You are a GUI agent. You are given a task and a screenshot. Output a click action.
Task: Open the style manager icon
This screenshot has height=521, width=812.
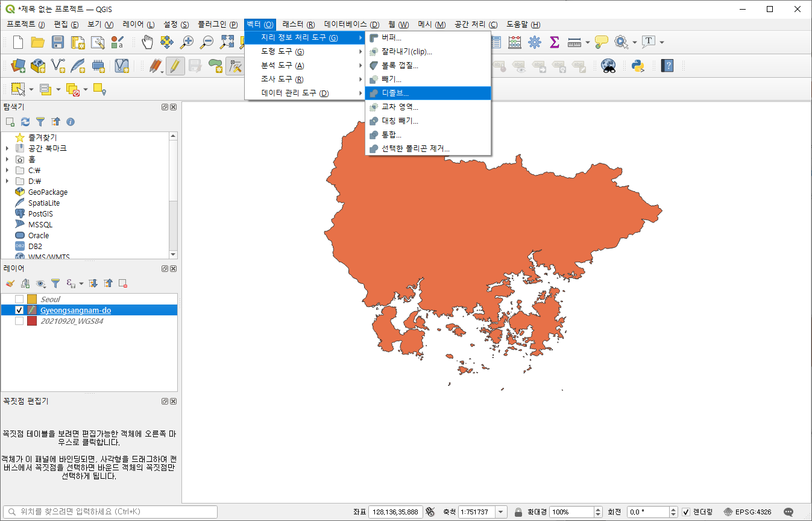[118, 42]
